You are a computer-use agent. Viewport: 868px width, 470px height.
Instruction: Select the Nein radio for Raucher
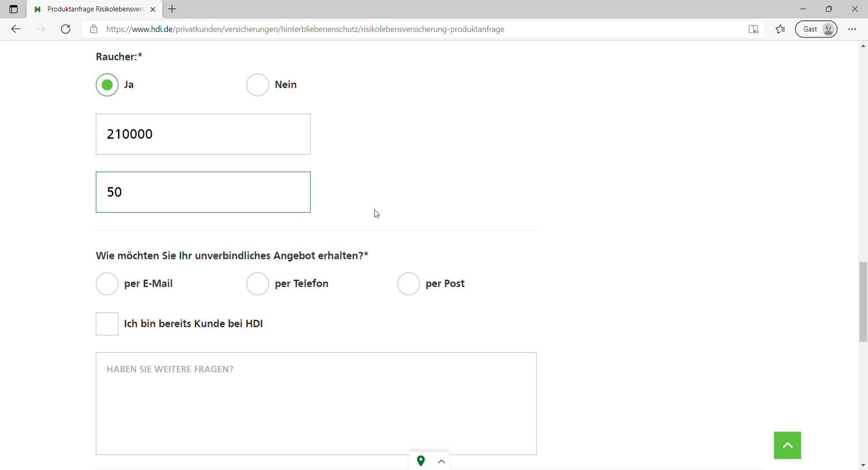[x=258, y=85]
